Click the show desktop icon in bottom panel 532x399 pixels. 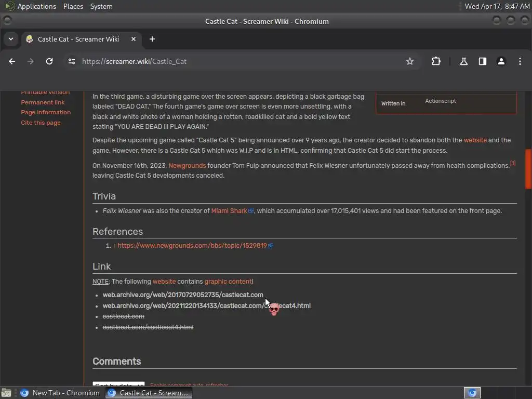point(6,393)
